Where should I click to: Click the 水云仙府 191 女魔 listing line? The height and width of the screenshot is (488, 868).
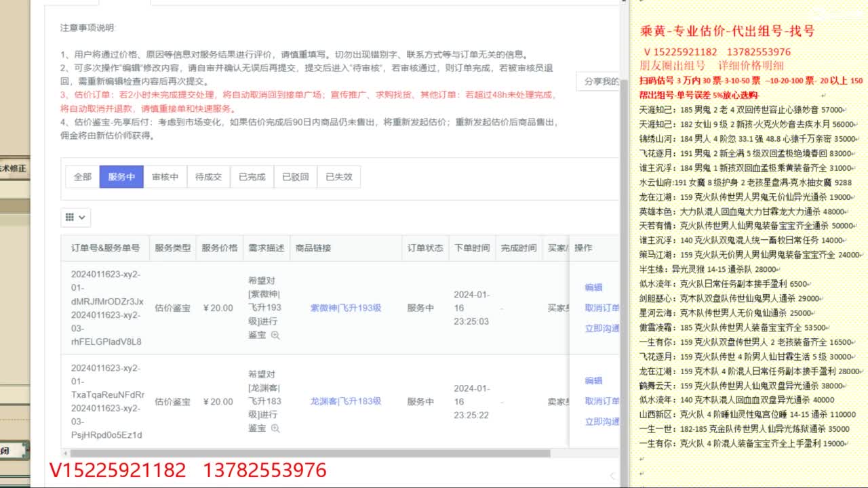tap(745, 182)
